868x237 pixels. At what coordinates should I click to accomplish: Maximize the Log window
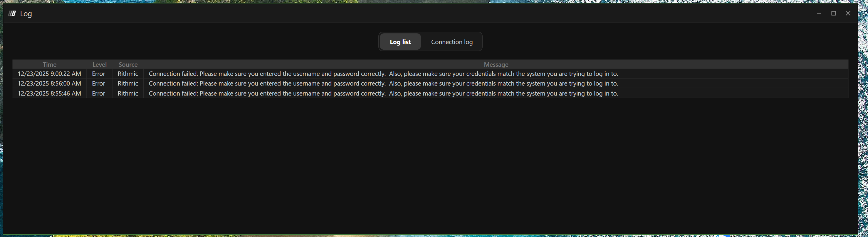click(x=834, y=14)
